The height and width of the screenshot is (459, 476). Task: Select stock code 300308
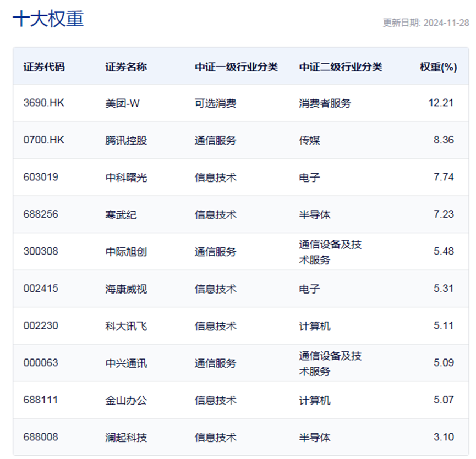pyautogui.click(x=41, y=251)
